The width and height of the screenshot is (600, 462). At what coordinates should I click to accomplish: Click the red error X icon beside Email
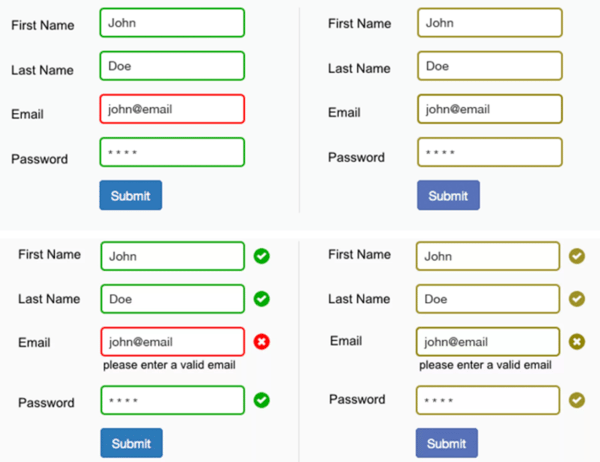coord(262,341)
